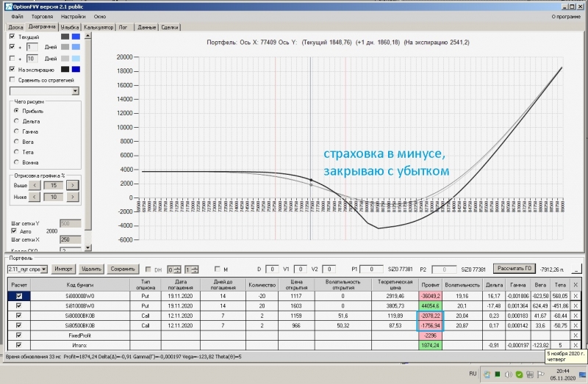Open the Торговля menu
Image resolution: width=588 pixels, height=384 pixels.
tap(43, 16)
